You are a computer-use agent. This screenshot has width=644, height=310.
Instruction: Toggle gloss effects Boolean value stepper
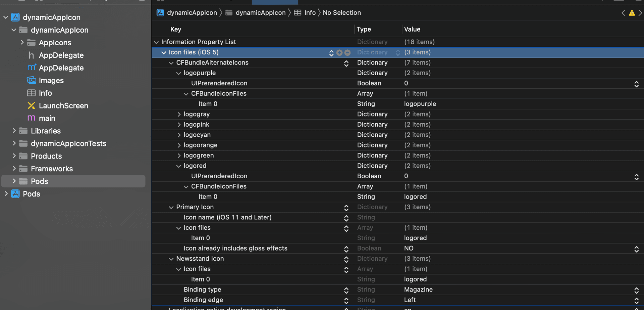coord(636,249)
